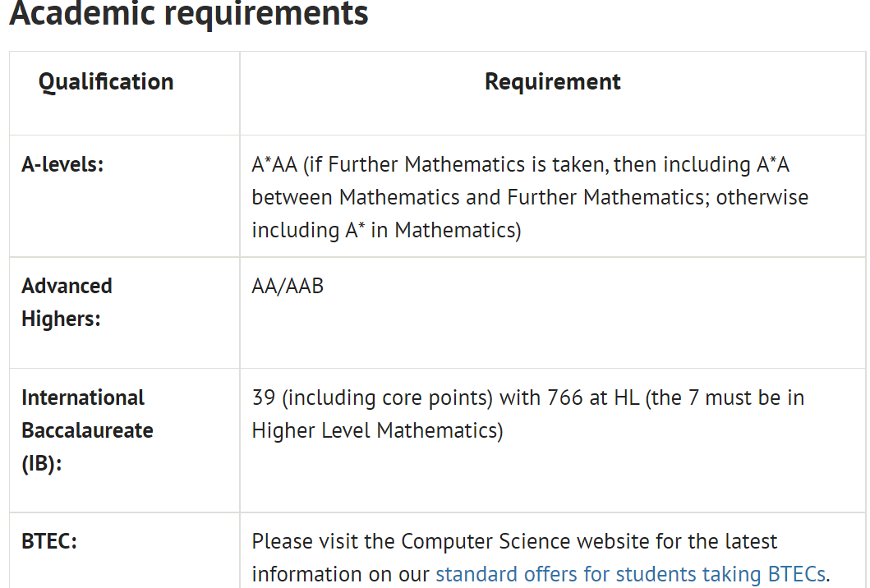Screen dimensions: 870x588
Task: Select the Requirement column header
Action: [x=553, y=81]
